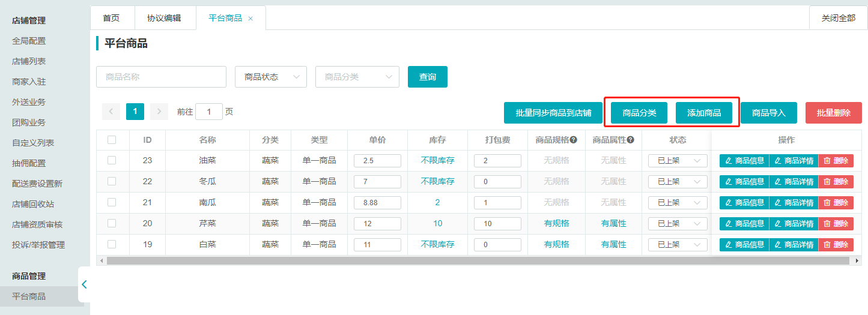
Task: Open 商品详情 for 冬瓜 row
Action: pyautogui.click(x=794, y=182)
